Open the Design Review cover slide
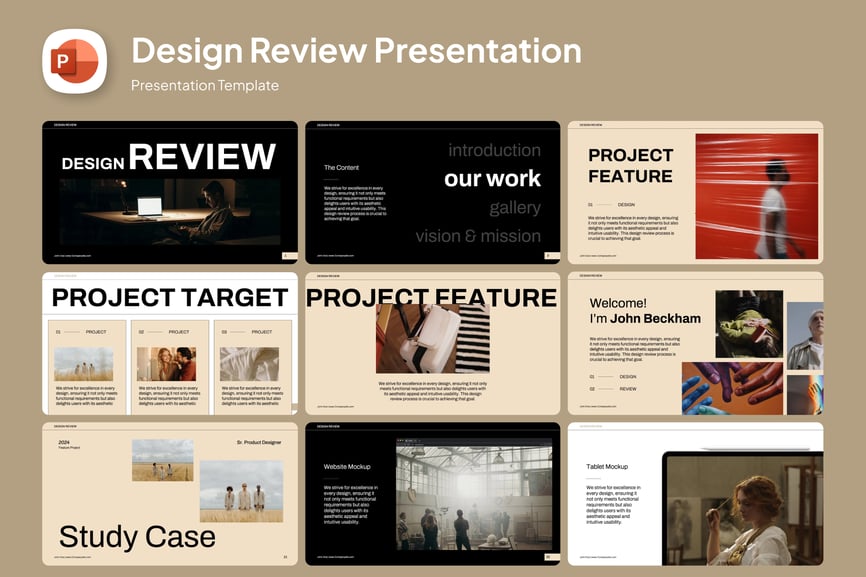The image size is (866, 577). tap(169, 192)
